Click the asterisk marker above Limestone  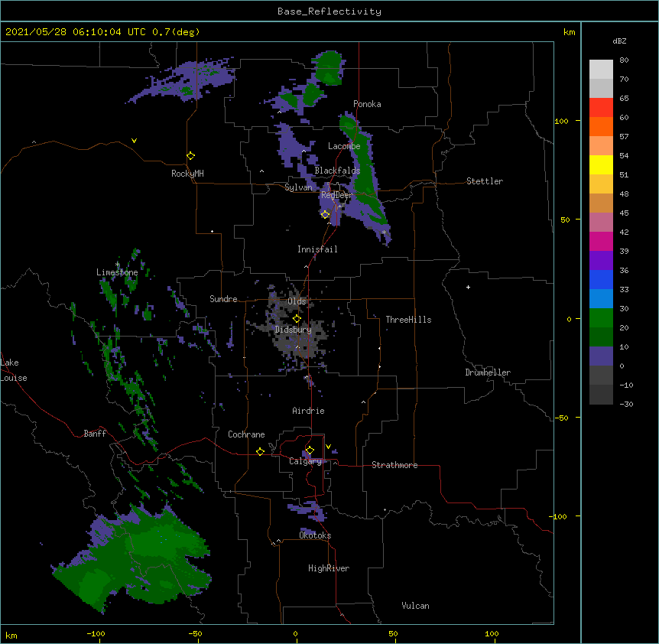coord(118,265)
